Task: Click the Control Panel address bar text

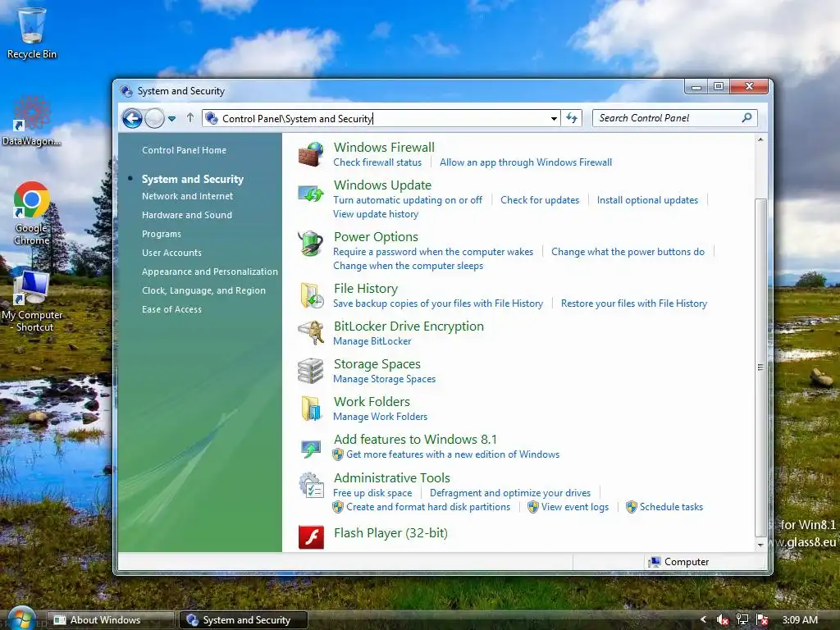Action: [x=297, y=118]
